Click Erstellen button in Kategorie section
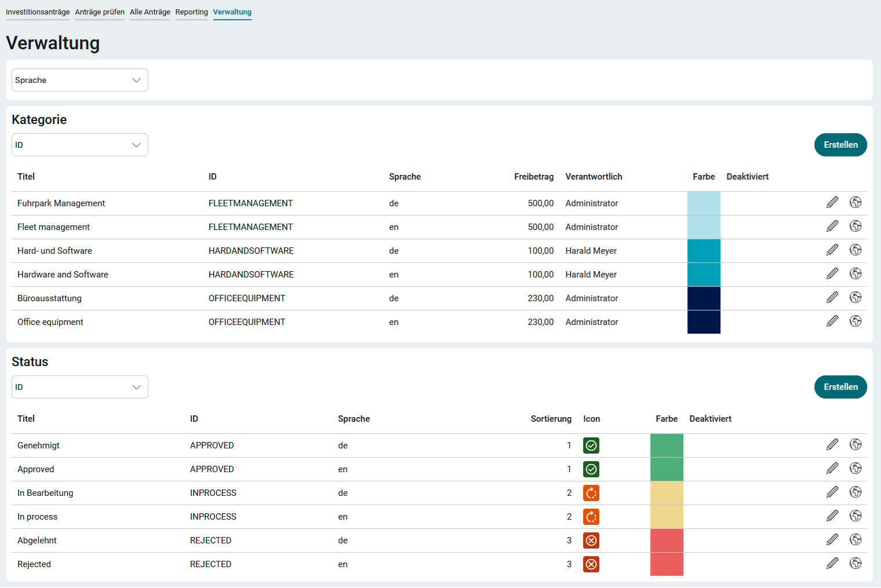 840,145
